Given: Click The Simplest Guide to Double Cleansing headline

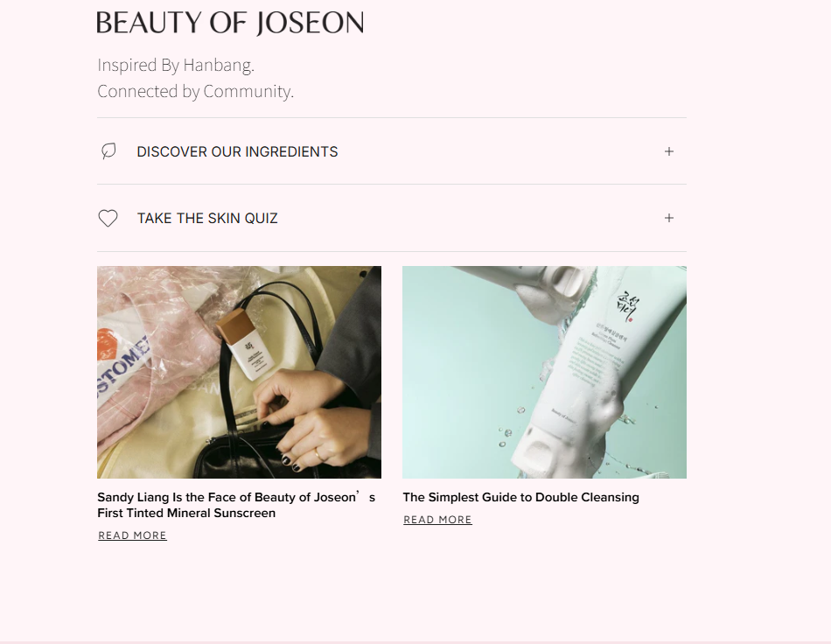Looking at the screenshot, I should (521, 497).
